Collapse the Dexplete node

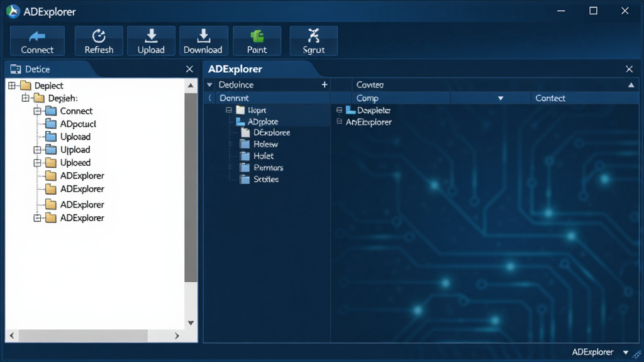click(x=339, y=110)
